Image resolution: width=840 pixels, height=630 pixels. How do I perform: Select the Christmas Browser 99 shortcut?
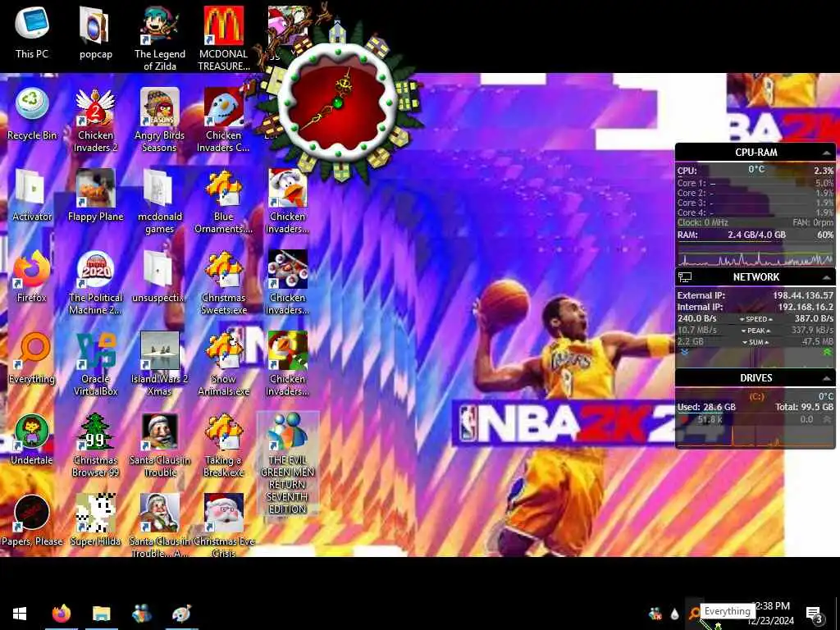95,445
